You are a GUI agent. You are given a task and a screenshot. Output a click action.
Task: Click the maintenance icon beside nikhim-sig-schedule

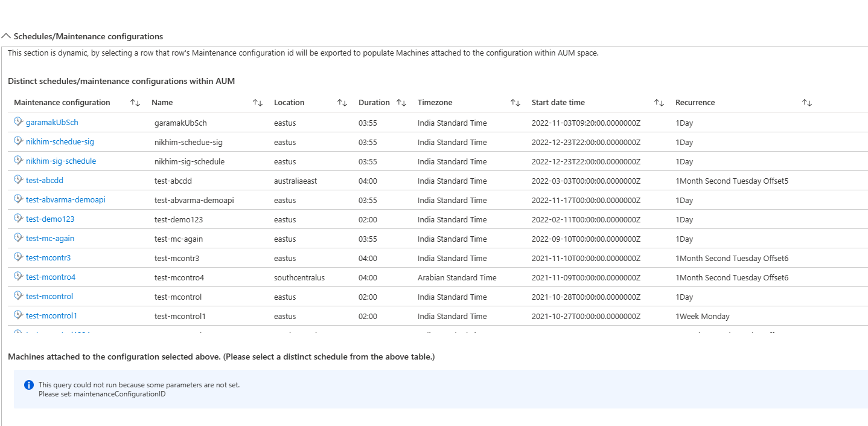tap(18, 161)
